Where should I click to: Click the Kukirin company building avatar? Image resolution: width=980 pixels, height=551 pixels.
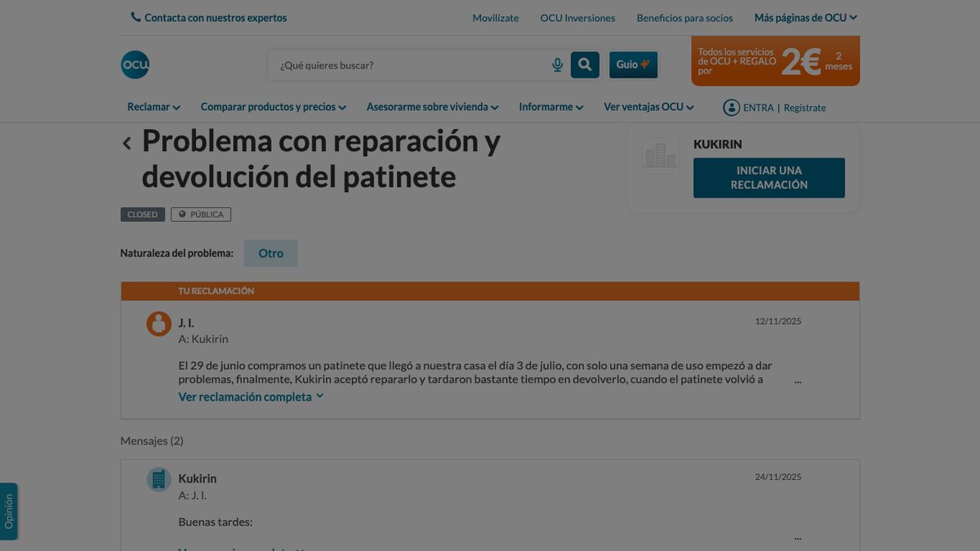tap(158, 479)
